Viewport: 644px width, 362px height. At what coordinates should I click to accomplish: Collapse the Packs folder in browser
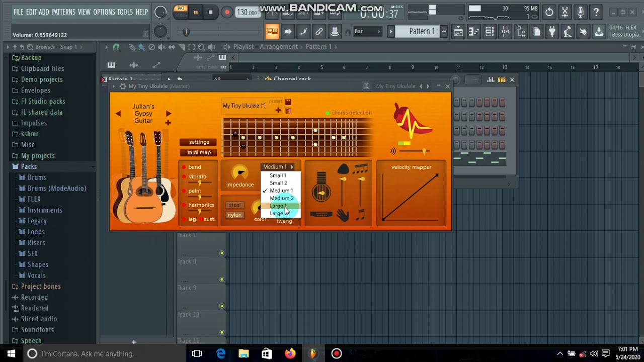pyautogui.click(x=29, y=166)
